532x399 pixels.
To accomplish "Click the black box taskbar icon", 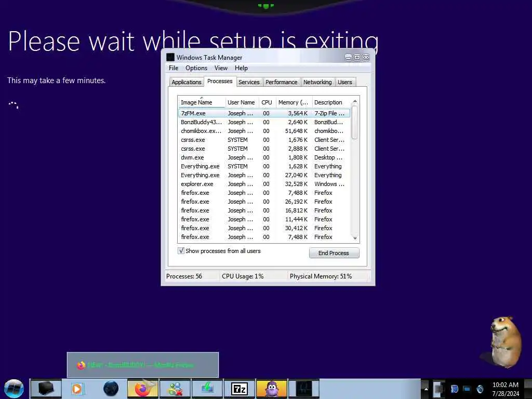I will [46, 389].
